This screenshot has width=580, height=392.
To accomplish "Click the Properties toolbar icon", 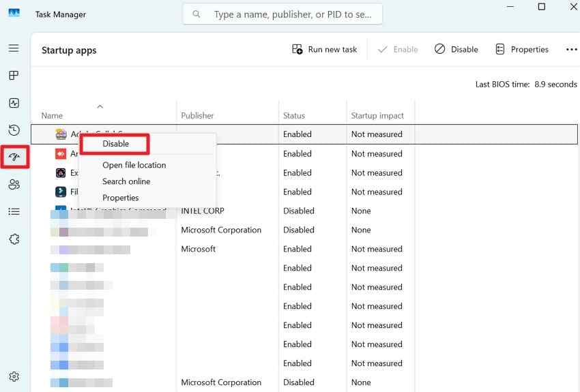I will tap(499, 49).
